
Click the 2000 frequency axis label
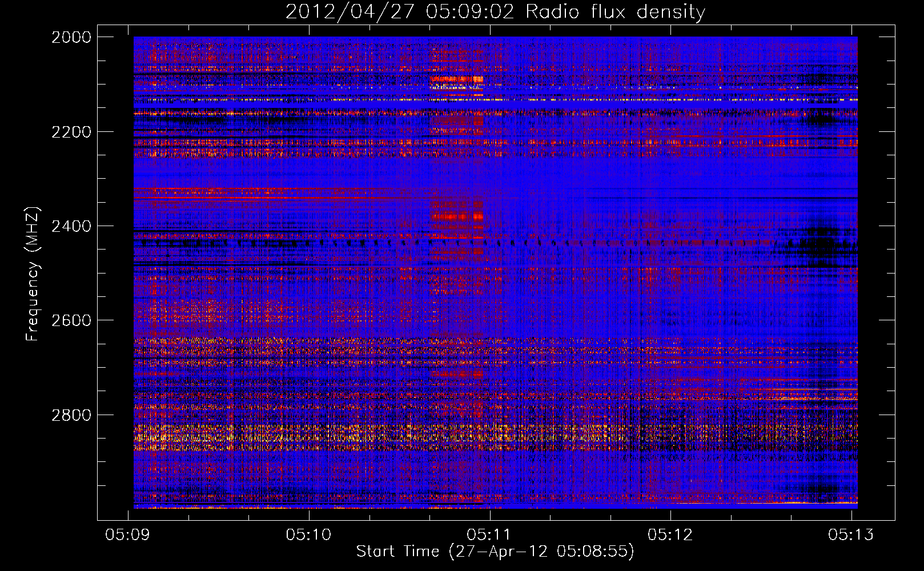pyautogui.click(x=71, y=37)
